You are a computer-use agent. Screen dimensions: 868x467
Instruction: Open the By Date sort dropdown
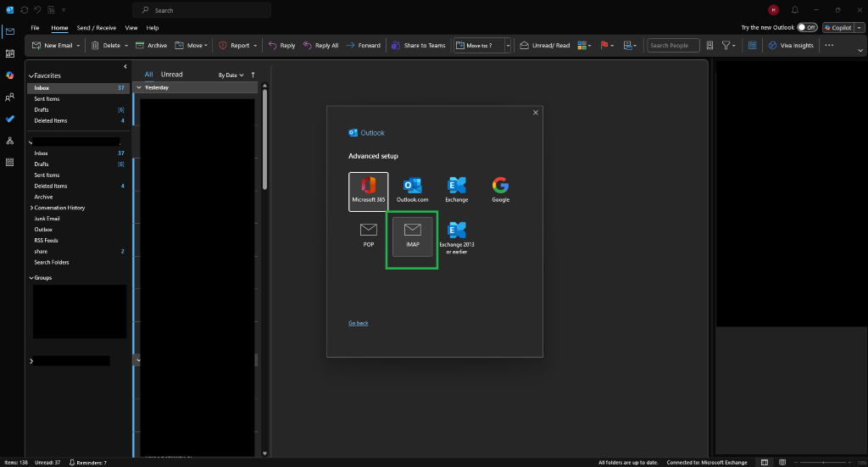(231, 75)
